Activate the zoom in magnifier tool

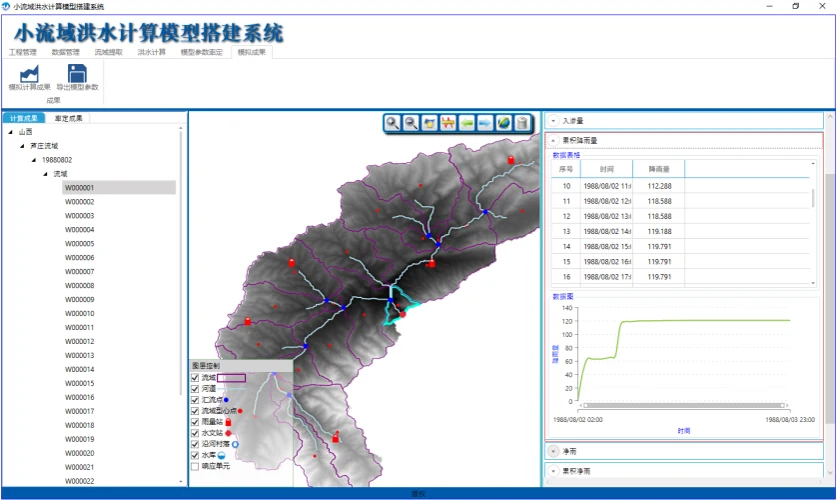pyautogui.click(x=392, y=123)
